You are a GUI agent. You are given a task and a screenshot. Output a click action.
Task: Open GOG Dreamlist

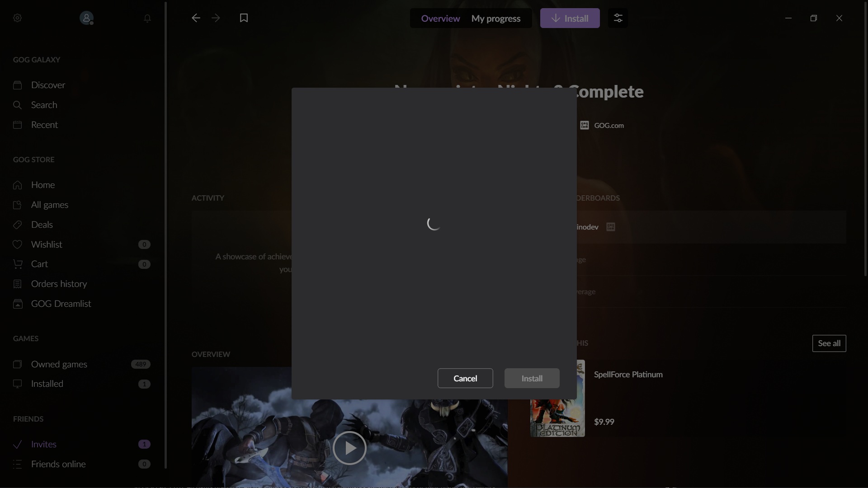pos(61,304)
